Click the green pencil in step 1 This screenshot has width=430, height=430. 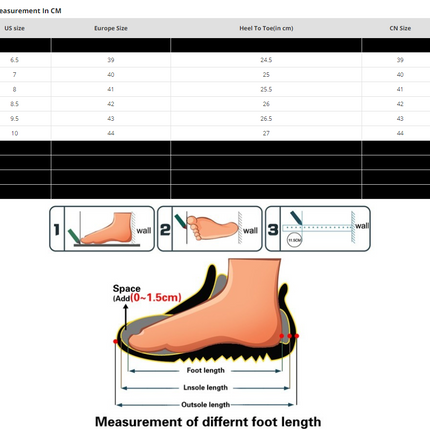click(x=74, y=236)
